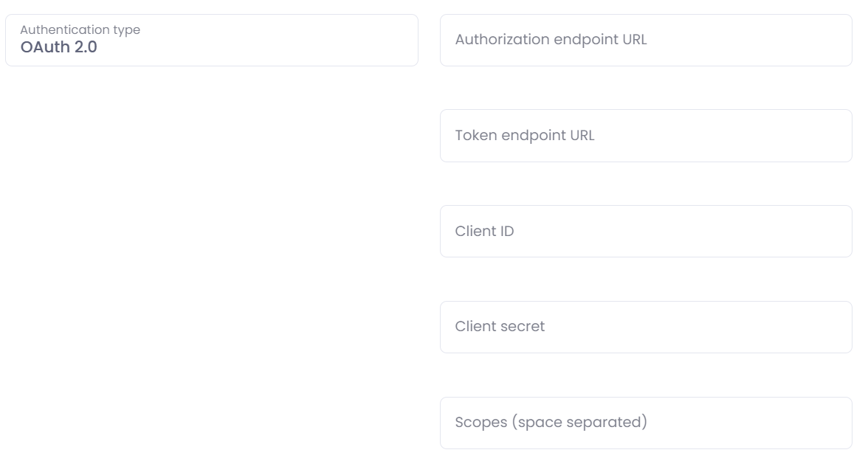Click the Client secret placeholder text
The width and height of the screenshot is (868, 461).
pyautogui.click(x=500, y=327)
